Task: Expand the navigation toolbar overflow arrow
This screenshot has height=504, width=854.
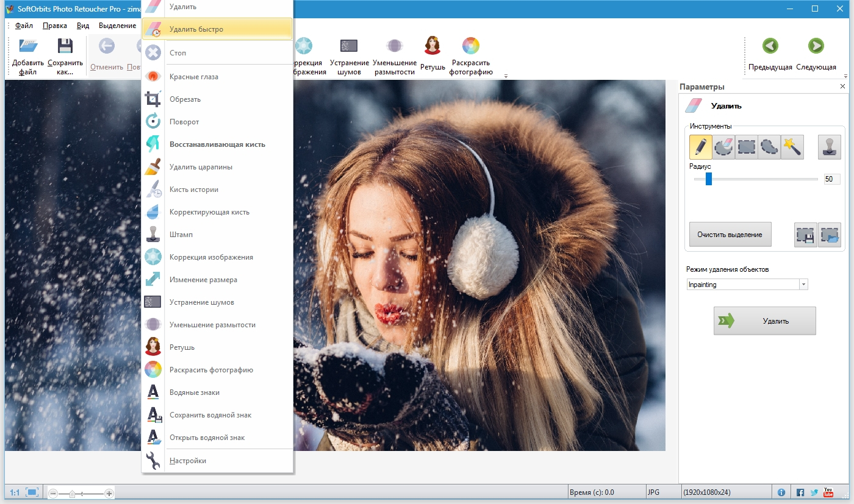Action: (x=845, y=76)
